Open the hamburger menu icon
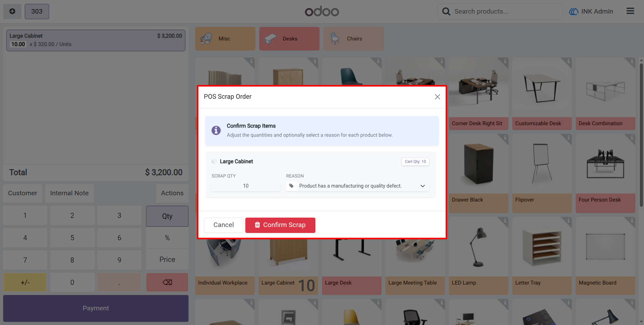644x325 pixels. pos(630,11)
